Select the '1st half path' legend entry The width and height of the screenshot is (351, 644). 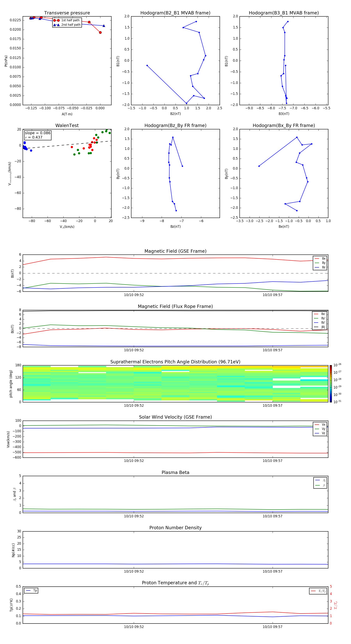click(x=67, y=20)
